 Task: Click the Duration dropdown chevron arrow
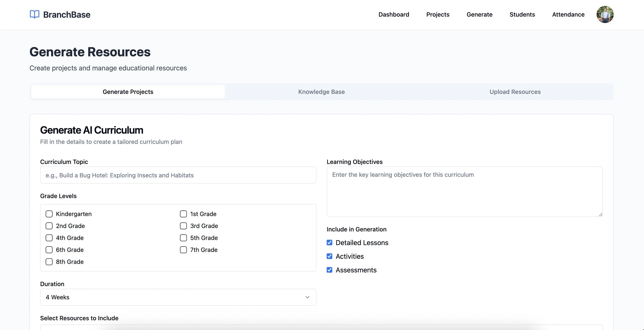(307, 297)
